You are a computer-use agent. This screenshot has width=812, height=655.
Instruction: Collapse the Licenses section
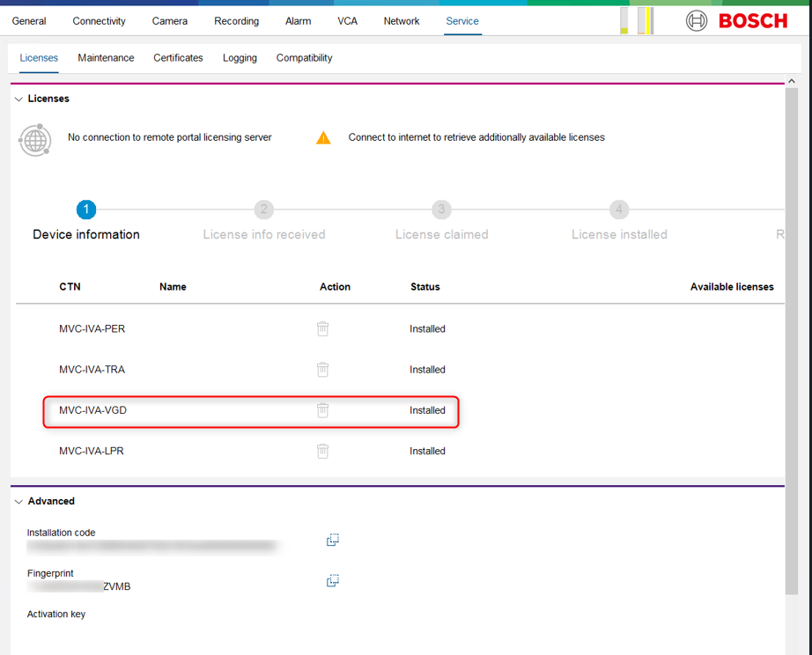tap(19, 99)
